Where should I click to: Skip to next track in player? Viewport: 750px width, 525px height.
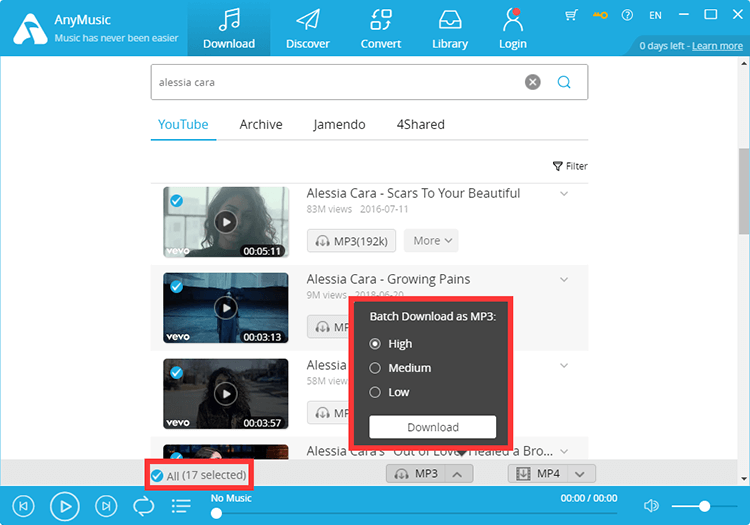(106, 506)
